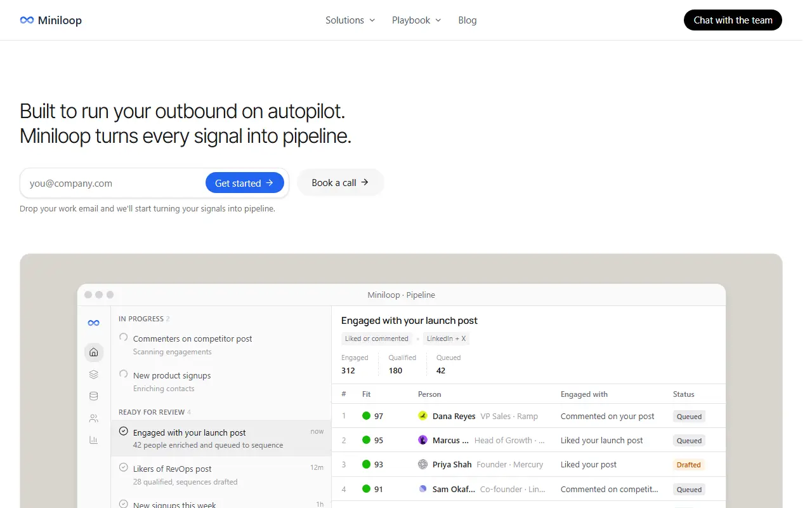Click Sam Okaf avatar icon
Screen dimensions: 812x508
[x=422, y=489]
